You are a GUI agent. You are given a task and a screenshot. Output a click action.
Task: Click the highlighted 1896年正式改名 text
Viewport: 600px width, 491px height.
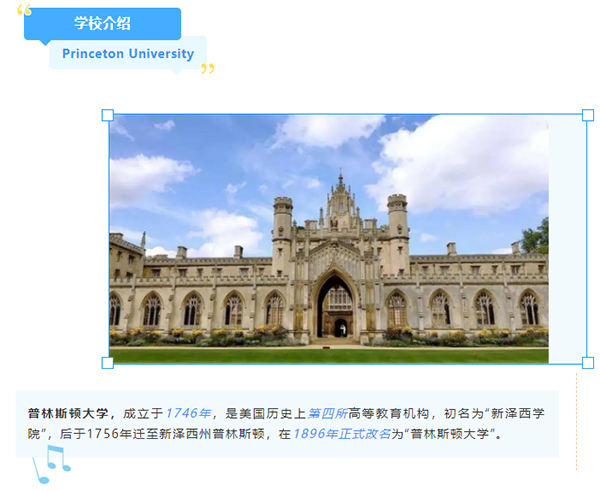click(x=342, y=434)
